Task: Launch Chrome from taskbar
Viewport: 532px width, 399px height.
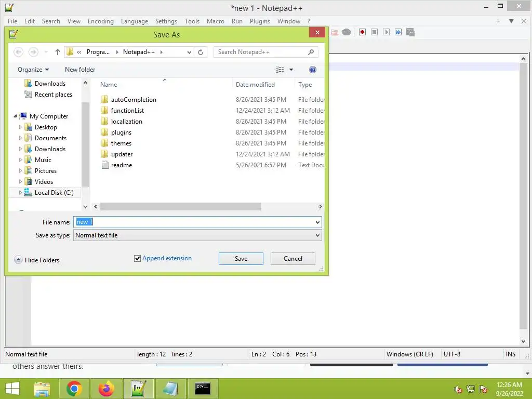Action: click(74, 389)
